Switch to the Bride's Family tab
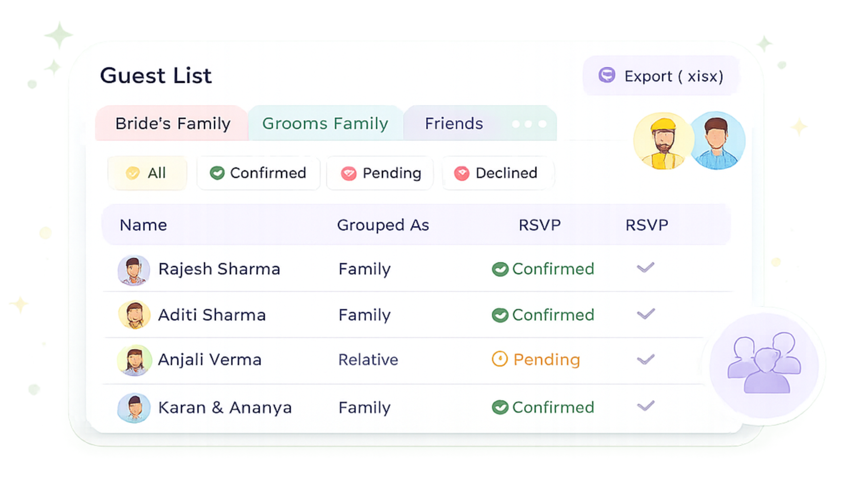The height and width of the screenshot is (482, 868). point(173,123)
